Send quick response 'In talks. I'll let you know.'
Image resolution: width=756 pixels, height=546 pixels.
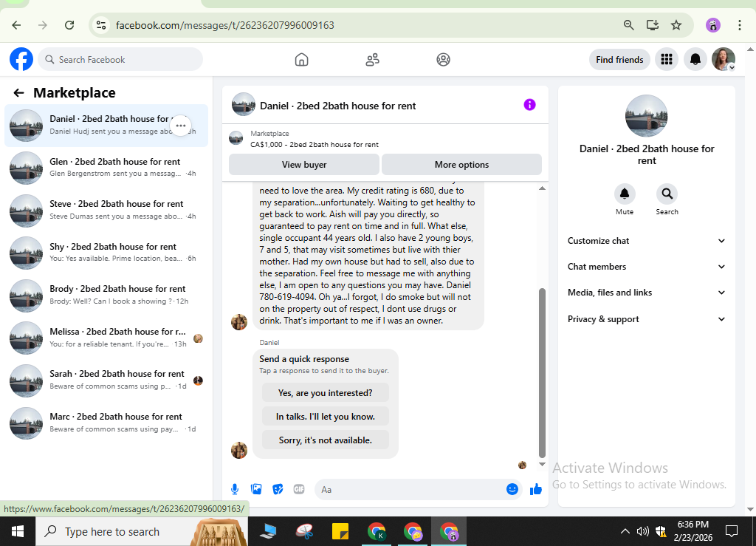click(x=326, y=416)
